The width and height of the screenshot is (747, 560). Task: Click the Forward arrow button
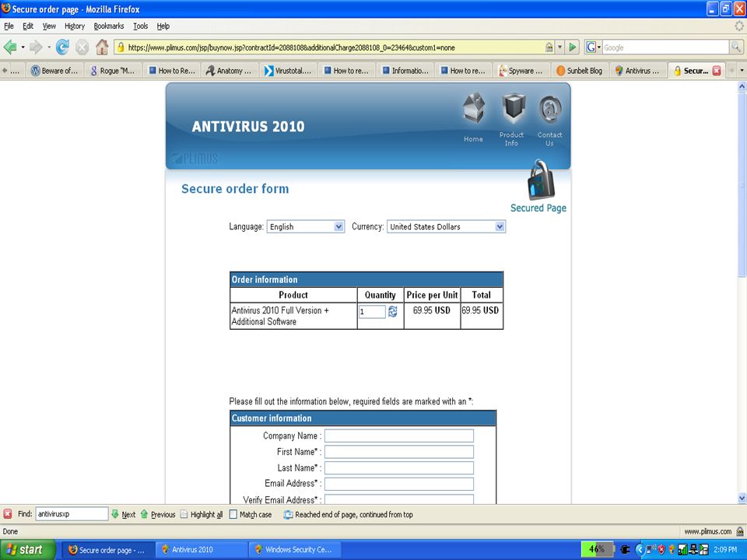[x=36, y=47]
